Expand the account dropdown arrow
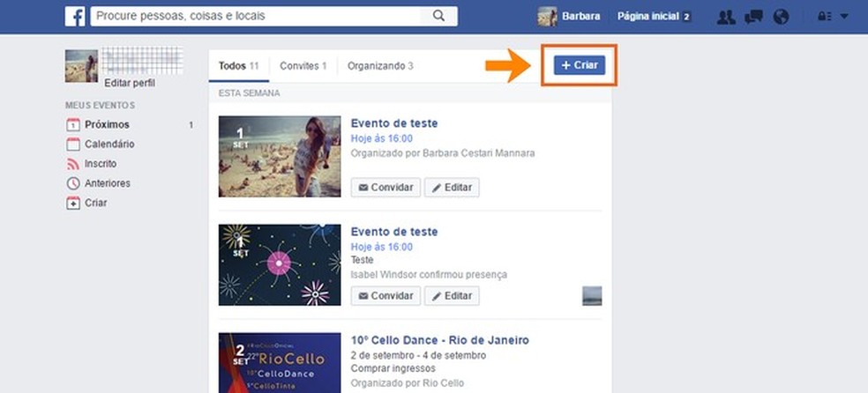868x393 pixels. (844, 17)
